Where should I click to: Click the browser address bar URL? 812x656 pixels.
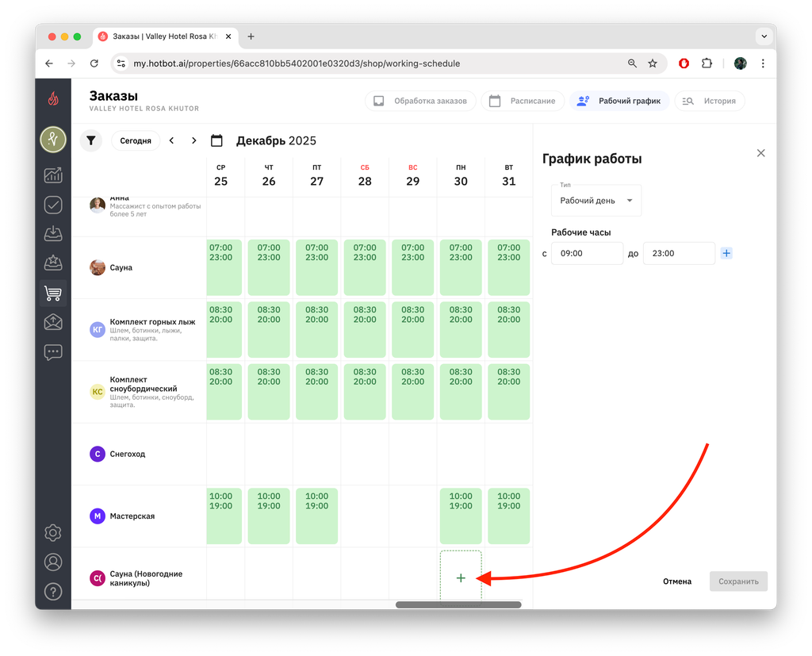point(297,63)
